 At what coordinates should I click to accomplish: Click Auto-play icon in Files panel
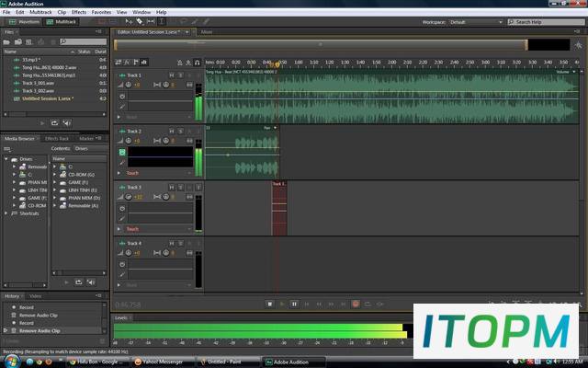[67, 122]
